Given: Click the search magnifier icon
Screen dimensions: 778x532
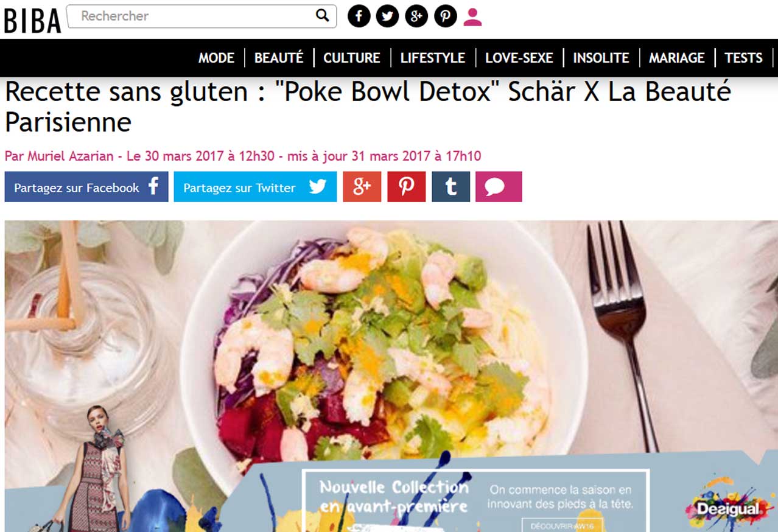Looking at the screenshot, I should click(322, 15).
